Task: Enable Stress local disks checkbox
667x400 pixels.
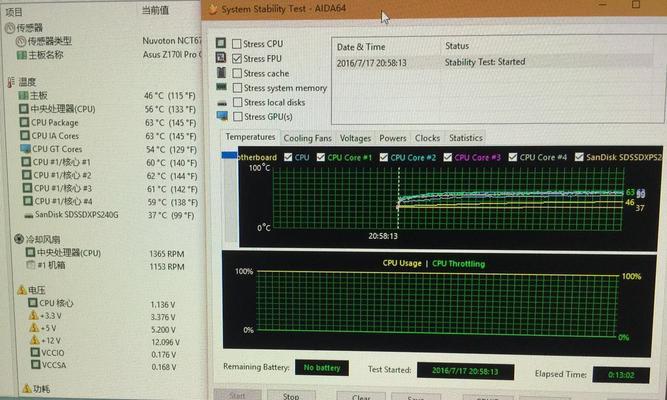Action: [x=237, y=102]
